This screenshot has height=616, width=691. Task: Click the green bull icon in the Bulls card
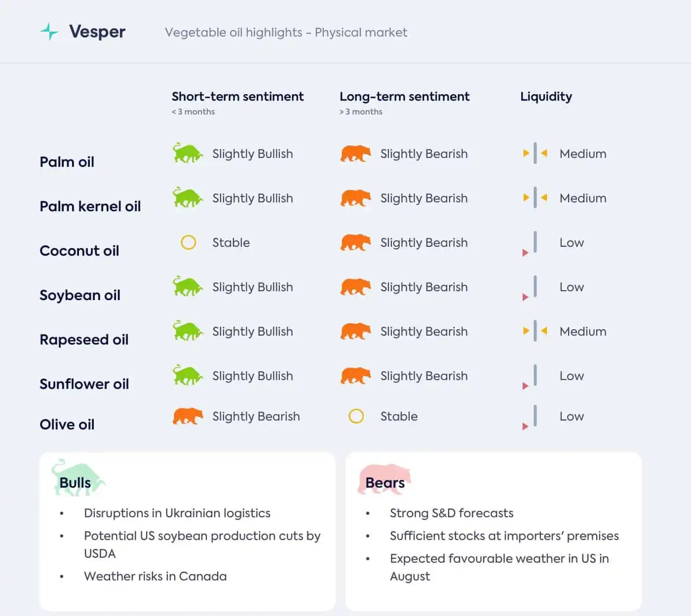tap(78, 477)
